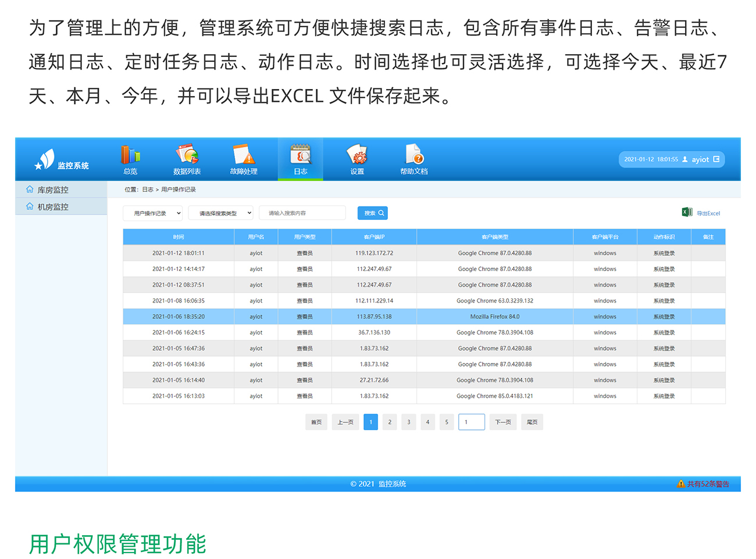The image size is (756, 559).
Task: Select the 日志 log calendar icon
Action: click(x=300, y=155)
